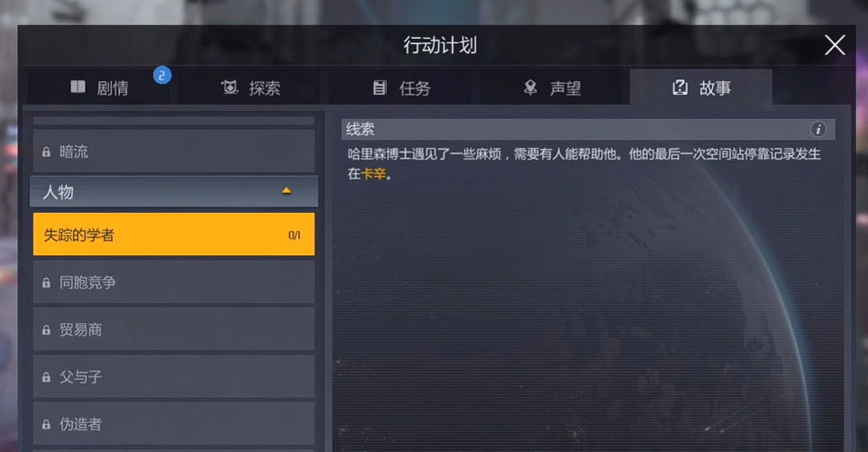Click the highlighted 卡辛 location link

[374, 174]
